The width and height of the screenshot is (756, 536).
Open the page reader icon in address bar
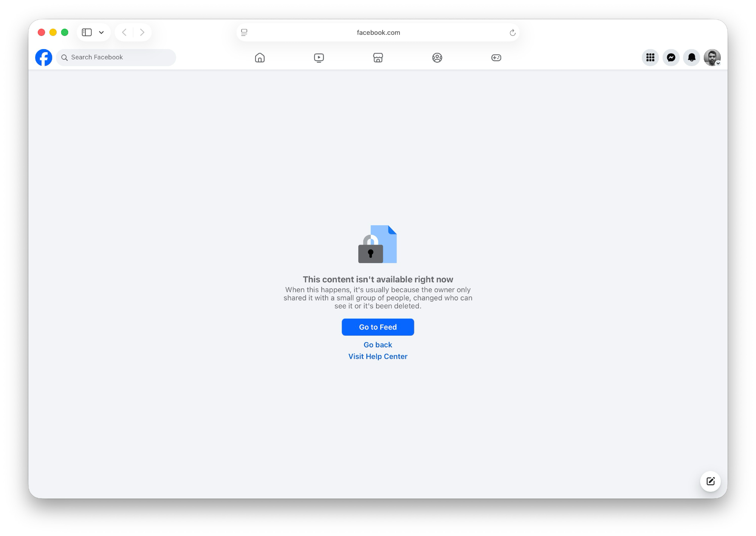(244, 33)
